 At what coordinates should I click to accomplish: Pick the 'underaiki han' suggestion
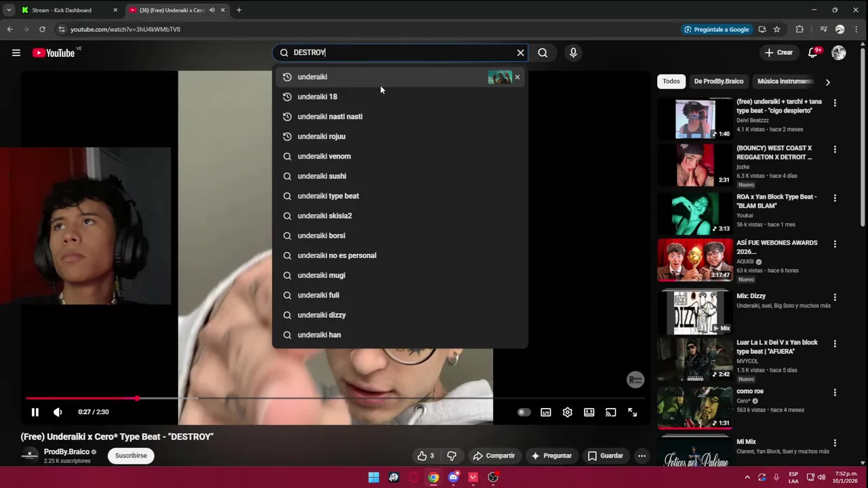point(400,335)
